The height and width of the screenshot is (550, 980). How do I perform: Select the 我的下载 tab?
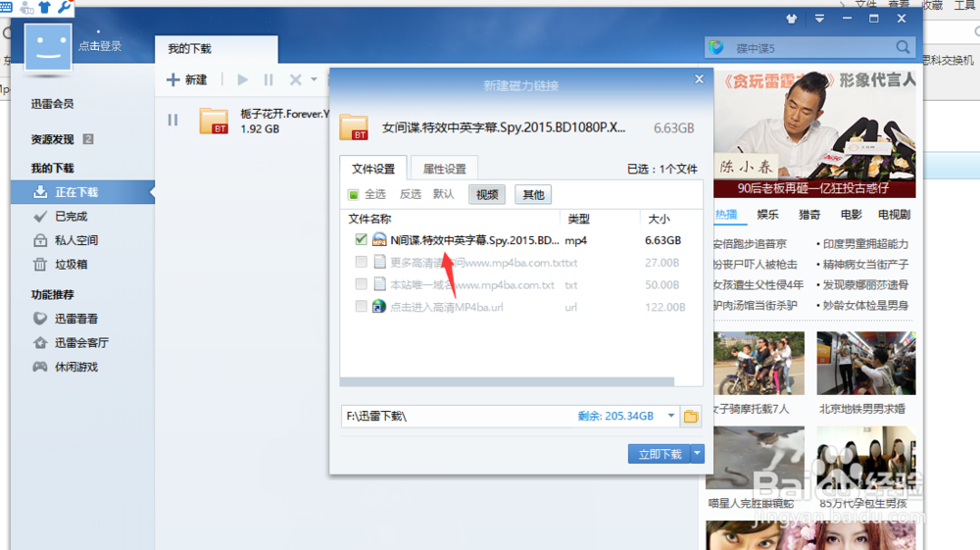(x=217, y=49)
